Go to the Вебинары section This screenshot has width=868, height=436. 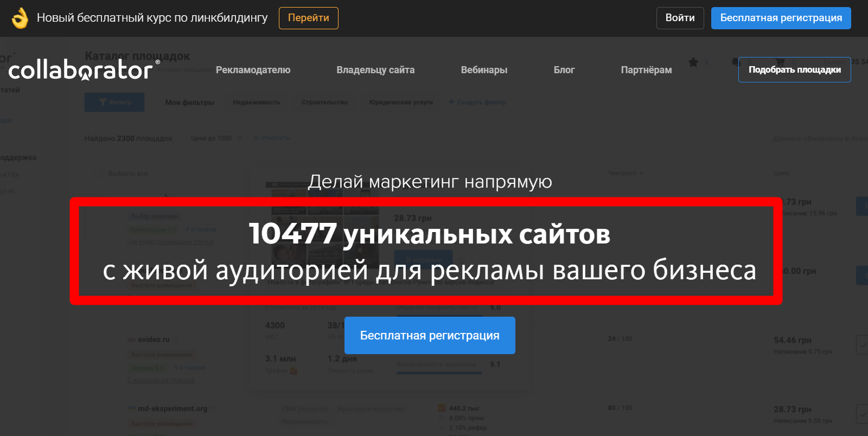(484, 70)
